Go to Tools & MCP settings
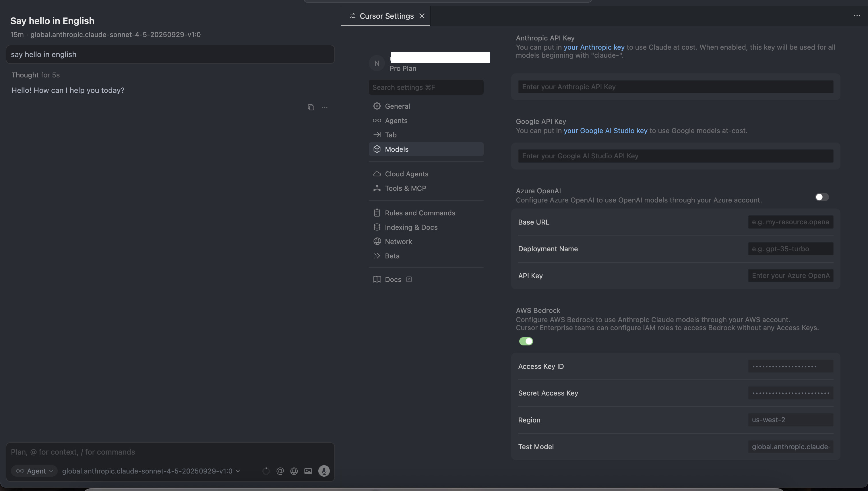The width and height of the screenshot is (868, 491). pos(405,188)
